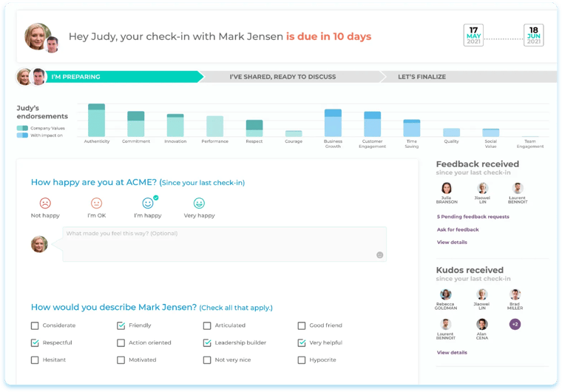Image resolution: width=562 pixels, height=392 pixels.
Task: Click Mark Jensen's small photo in header
Action: pyautogui.click(x=53, y=44)
